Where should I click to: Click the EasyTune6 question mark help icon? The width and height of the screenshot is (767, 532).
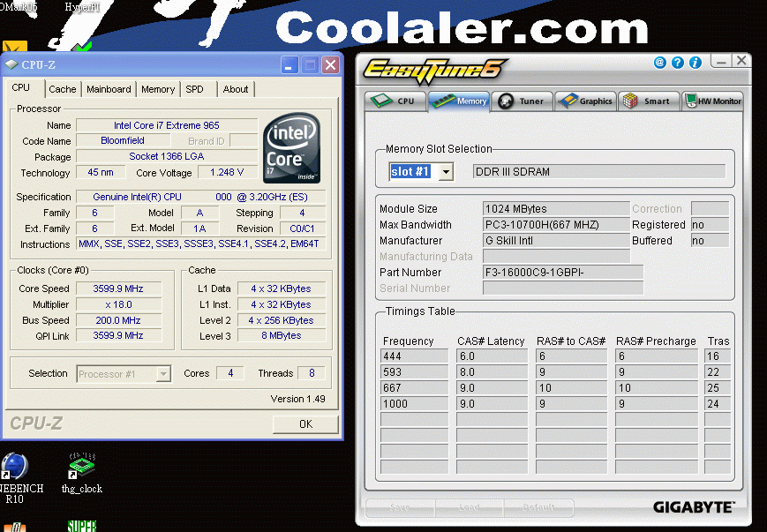(678, 63)
